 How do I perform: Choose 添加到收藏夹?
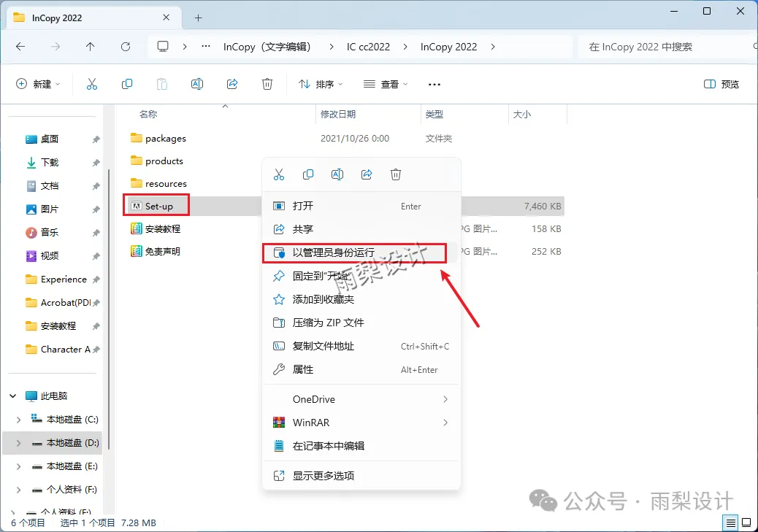(361, 300)
